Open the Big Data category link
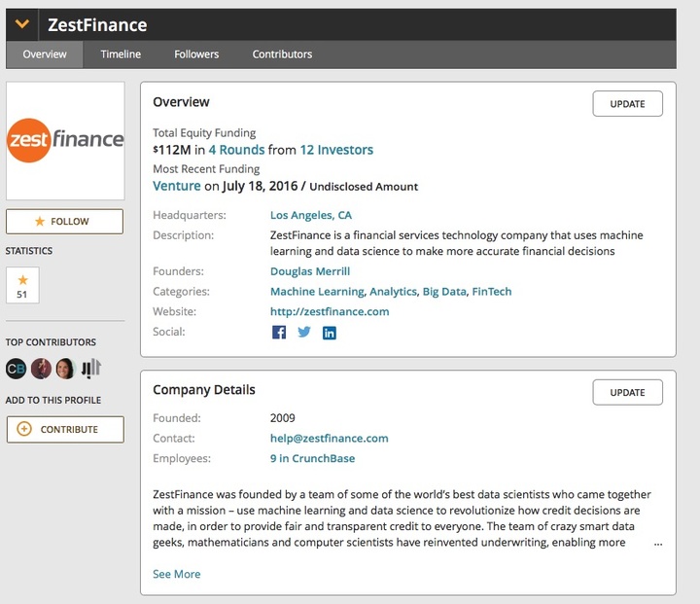Screen dimensions: 700x604 point(444,291)
